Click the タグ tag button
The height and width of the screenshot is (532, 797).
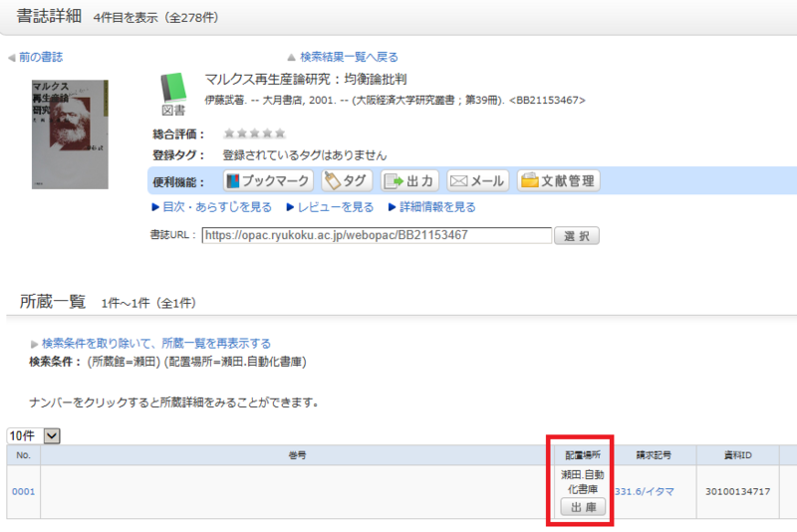click(x=346, y=181)
